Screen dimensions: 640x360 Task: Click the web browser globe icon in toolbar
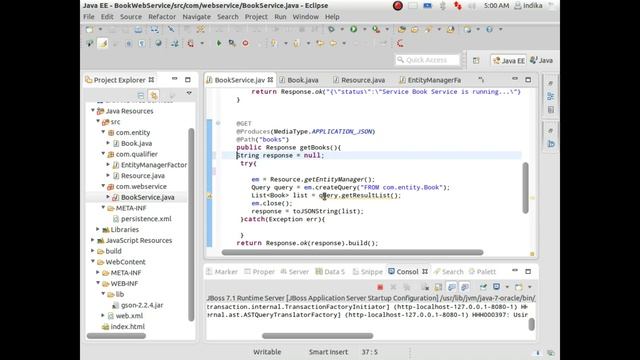[489, 29]
